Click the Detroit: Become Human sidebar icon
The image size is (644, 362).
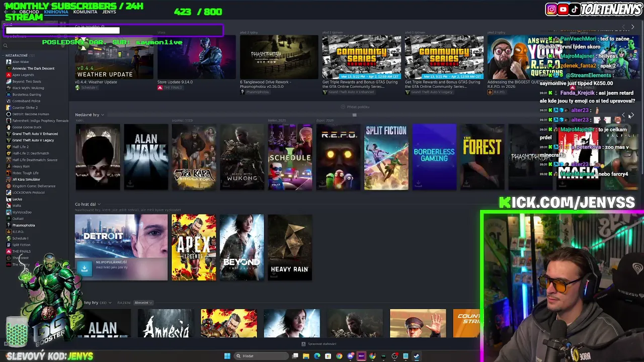pos(9,114)
